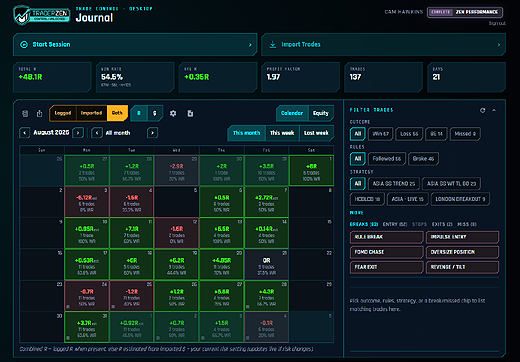This screenshot has width=520, height=362.
Task: Go to previous month arrow before August
Action: [x=24, y=133]
